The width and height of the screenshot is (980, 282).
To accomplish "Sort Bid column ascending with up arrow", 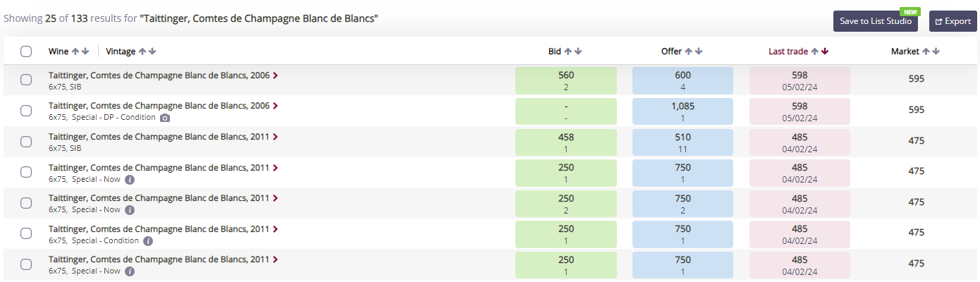I will [x=568, y=51].
